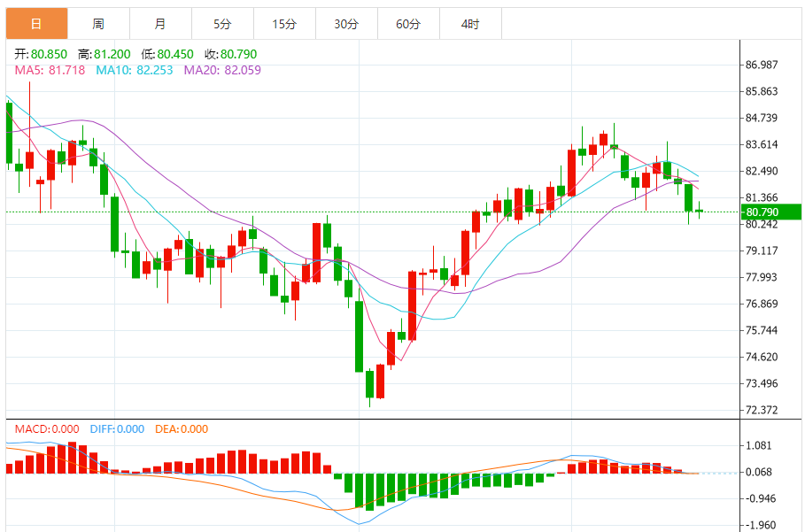The height and width of the screenshot is (532, 805).
Task: Click the low price 80.450 value
Action: [175, 54]
